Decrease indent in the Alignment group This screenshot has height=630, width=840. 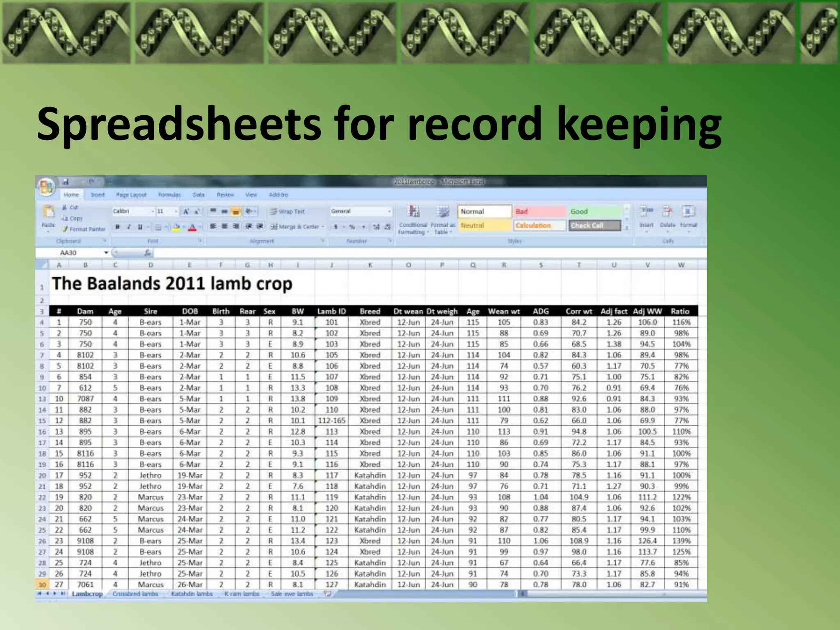point(249,226)
